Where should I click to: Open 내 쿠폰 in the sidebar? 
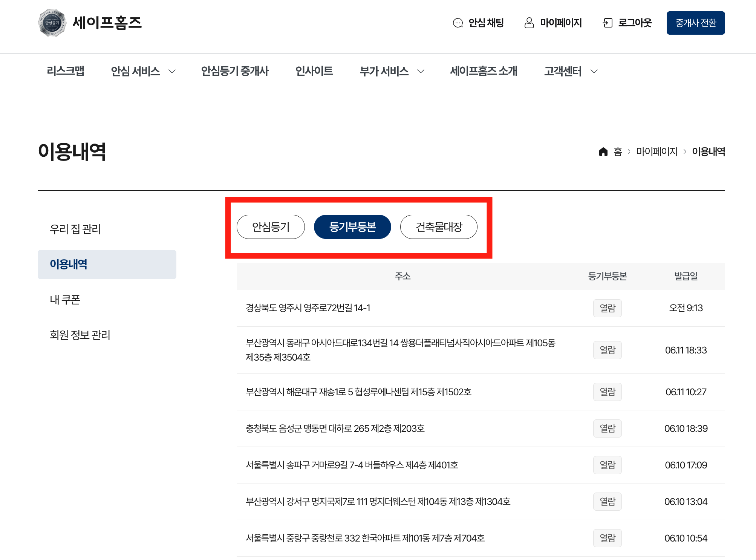65,300
